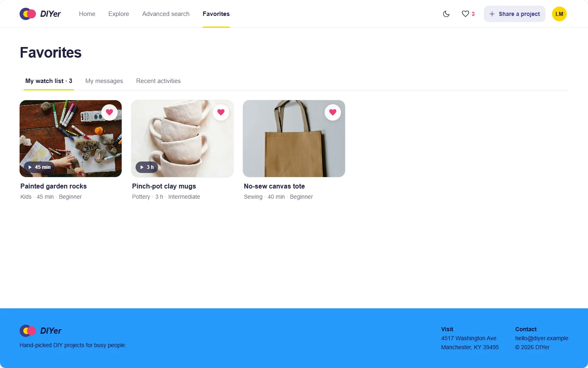
Task: Click the Pottery · 3 h · Intermediate metadata
Action: coord(166,197)
